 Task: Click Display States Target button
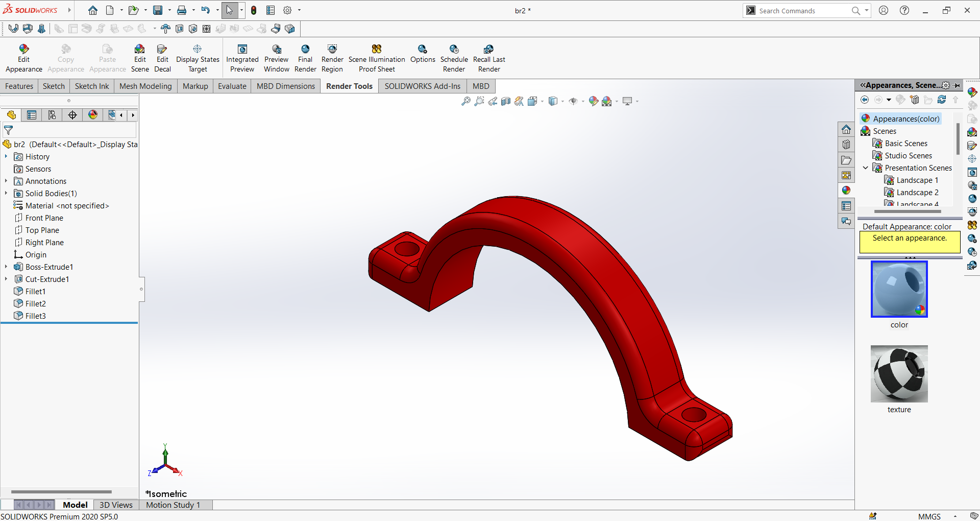point(198,58)
